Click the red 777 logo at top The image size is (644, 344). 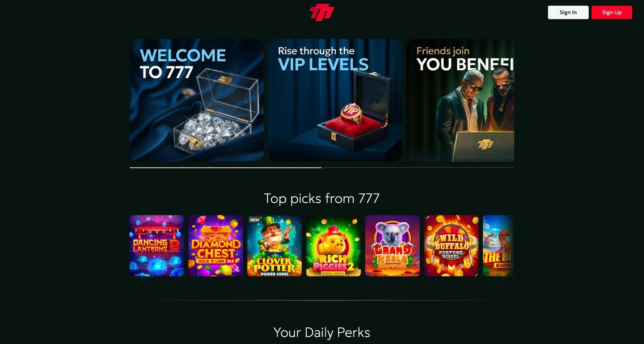point(322,12)
